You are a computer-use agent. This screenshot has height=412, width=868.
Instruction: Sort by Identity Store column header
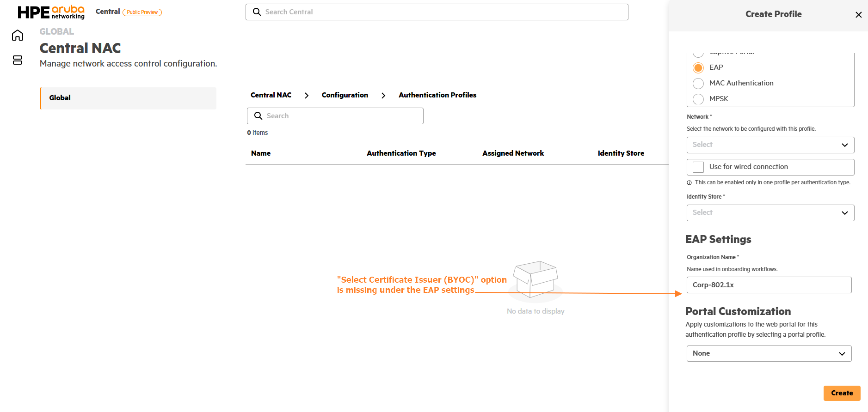[621, 153]
